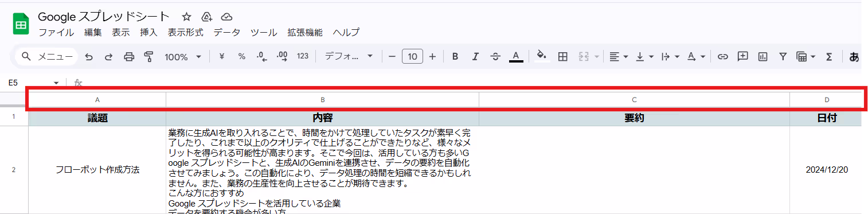This screenshot has height=214, width=868.
Task: Format as currency with yen icon
Action: [x=222, y=56]
